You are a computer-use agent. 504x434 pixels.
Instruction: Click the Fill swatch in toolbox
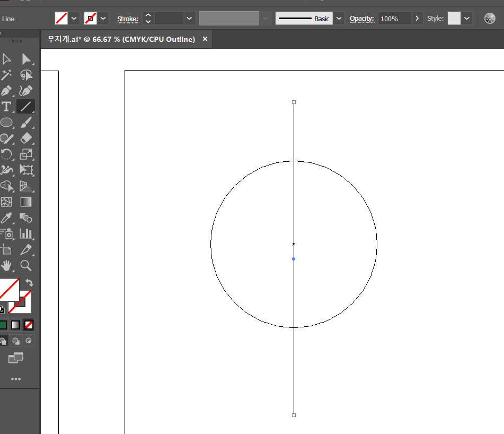click(x=10, y=290)
